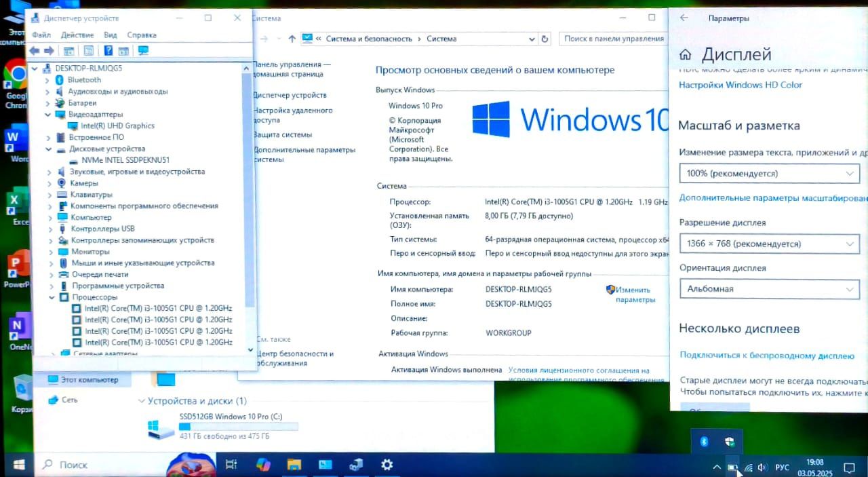Viewport: 868px width, 477px height.
Task: Open Защита системы link
Action: [x=283, y=134]
